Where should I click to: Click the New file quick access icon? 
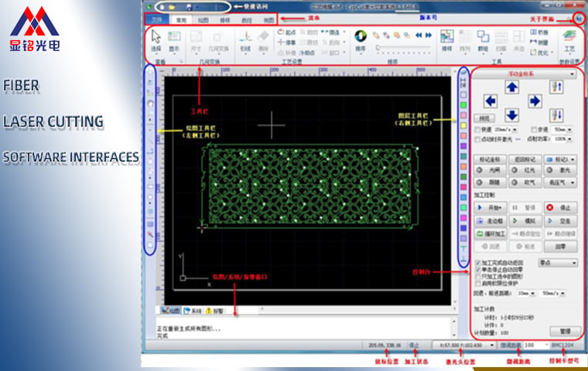tap(162, 7)
